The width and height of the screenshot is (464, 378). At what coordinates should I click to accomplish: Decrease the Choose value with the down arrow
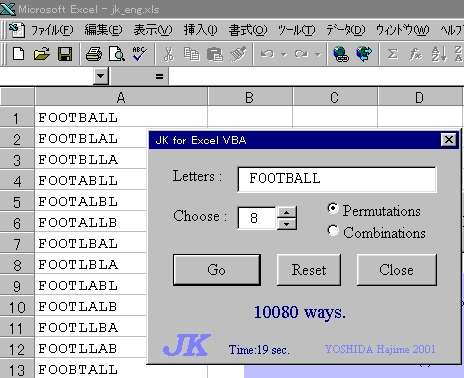pos(287,224)
